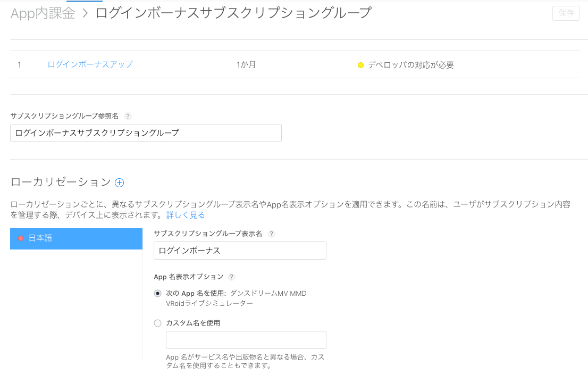Select the 次の App 名を使用 radio button
Image resolution: width=588 pixels, height=391 pixels.
(x=157, y=293)
